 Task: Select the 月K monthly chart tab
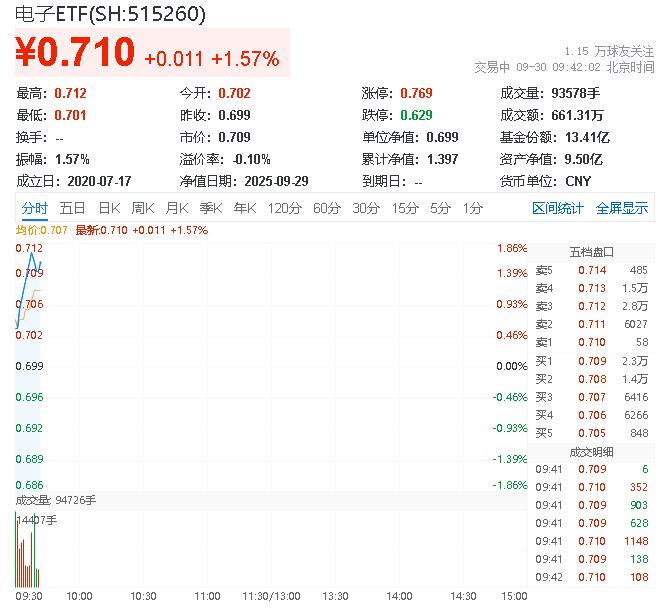pos(177,208)
